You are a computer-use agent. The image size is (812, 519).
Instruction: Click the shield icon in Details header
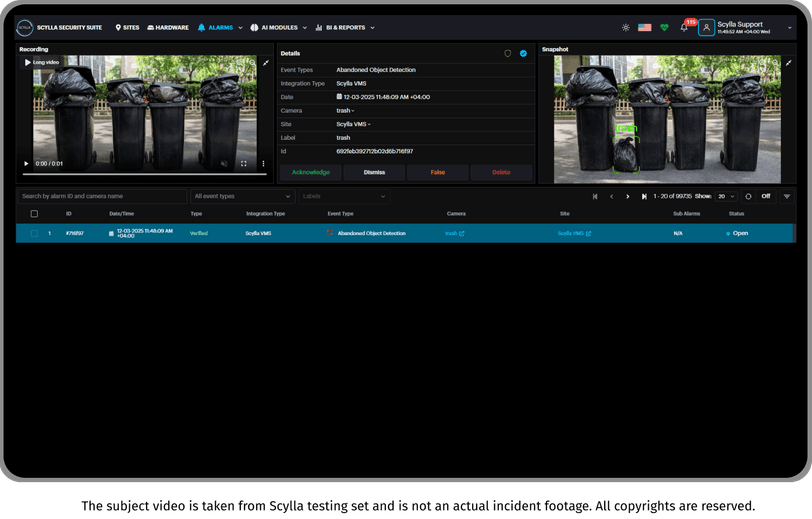click(508, 53)
